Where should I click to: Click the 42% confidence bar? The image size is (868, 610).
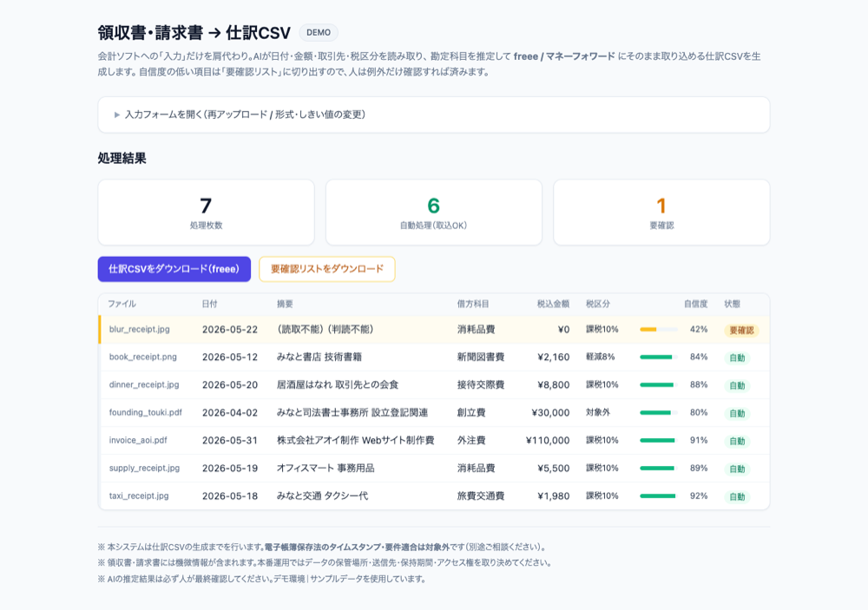click(659, 330)
